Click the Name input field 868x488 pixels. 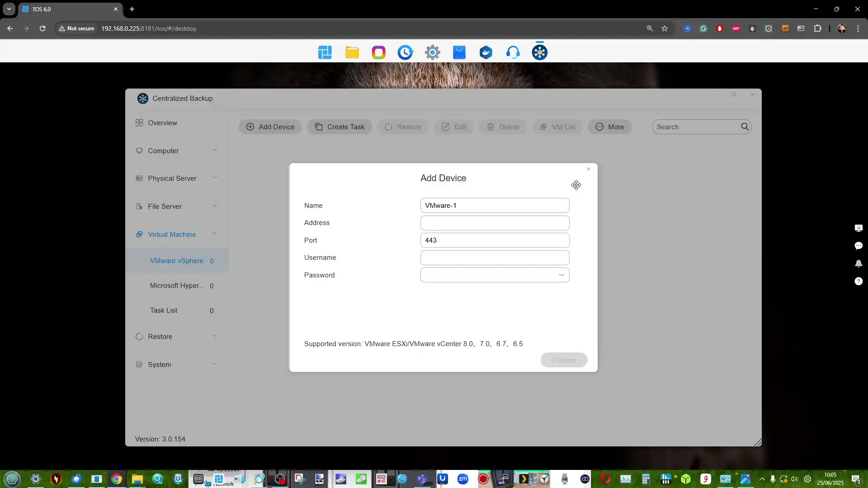click(495, 206)
